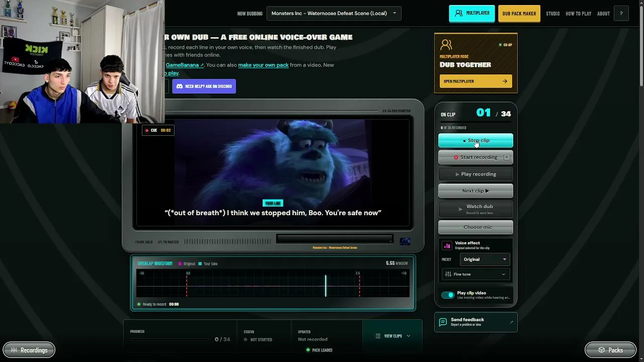This screenshot has height=362, width=644.
Task: Click the Discord logo icon
Action: pos(180,86)
